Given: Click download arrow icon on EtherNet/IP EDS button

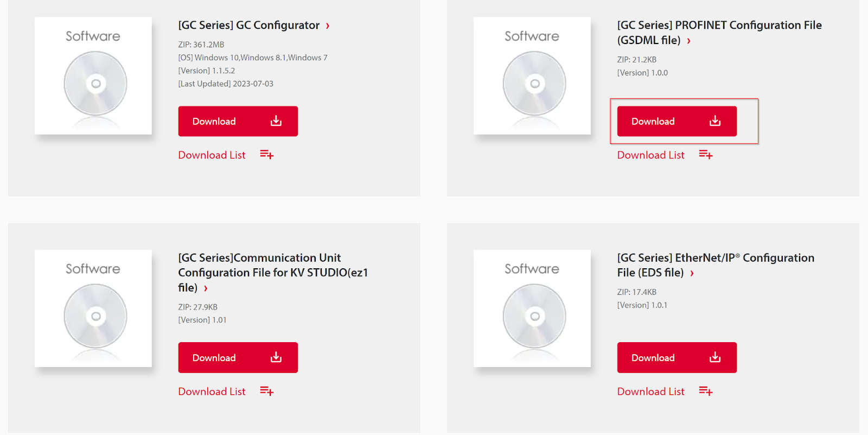Looking at the screenshot, I should pyautogui.click(x=715, y=357).
